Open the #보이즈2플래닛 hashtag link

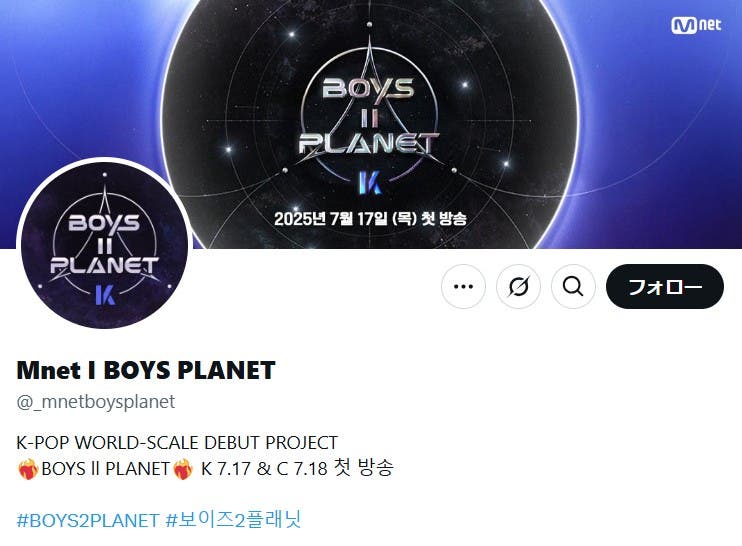(x=233, y=520)
